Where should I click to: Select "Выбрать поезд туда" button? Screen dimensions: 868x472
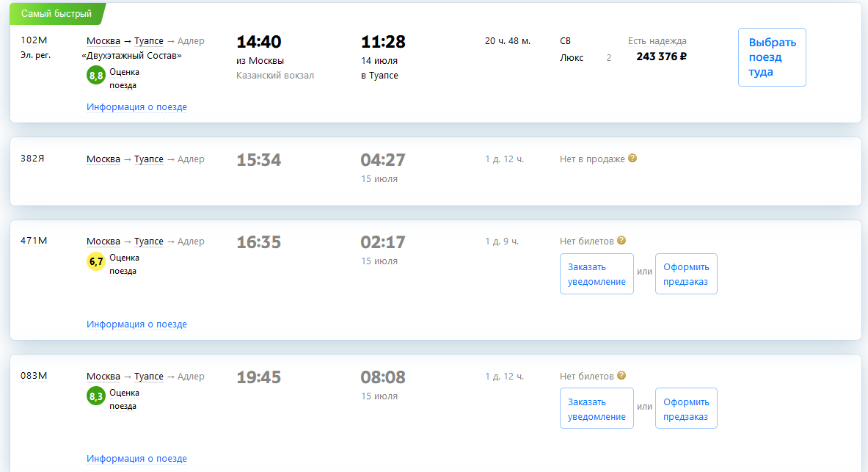coord(772,57)
